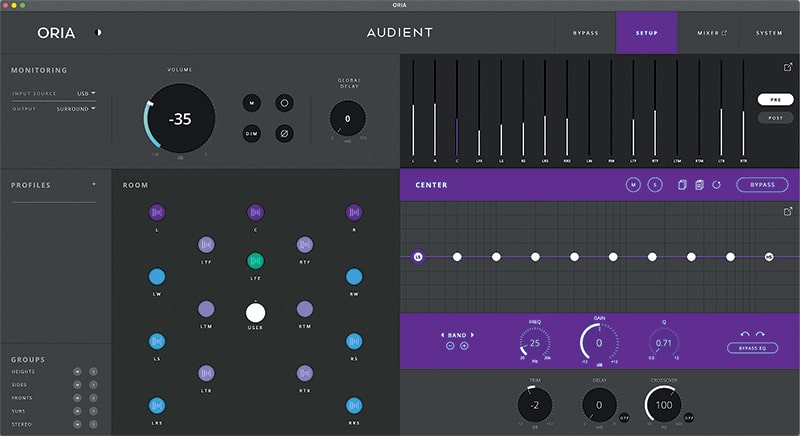Select the L speaker in Room
This screenshot has height=436, width=800.
[157, 212]
